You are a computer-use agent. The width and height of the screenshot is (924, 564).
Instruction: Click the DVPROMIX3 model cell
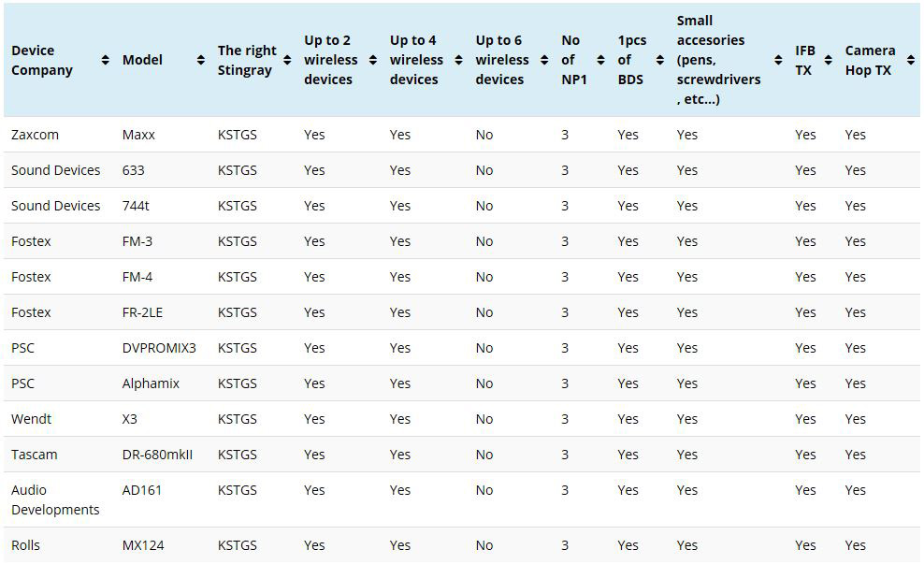pos(159,348)
